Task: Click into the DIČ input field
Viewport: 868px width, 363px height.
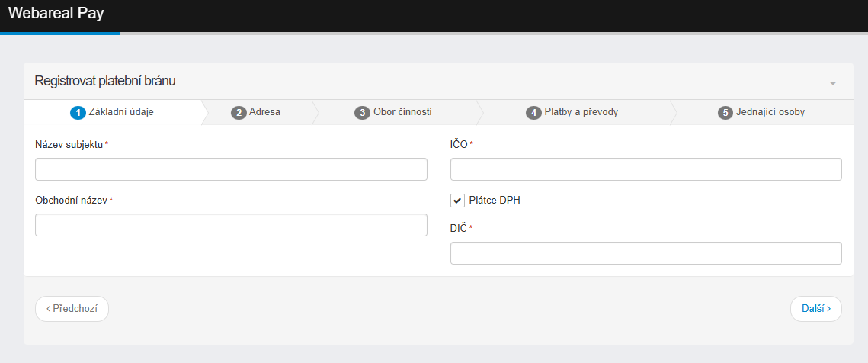Action: pos(645,253)
